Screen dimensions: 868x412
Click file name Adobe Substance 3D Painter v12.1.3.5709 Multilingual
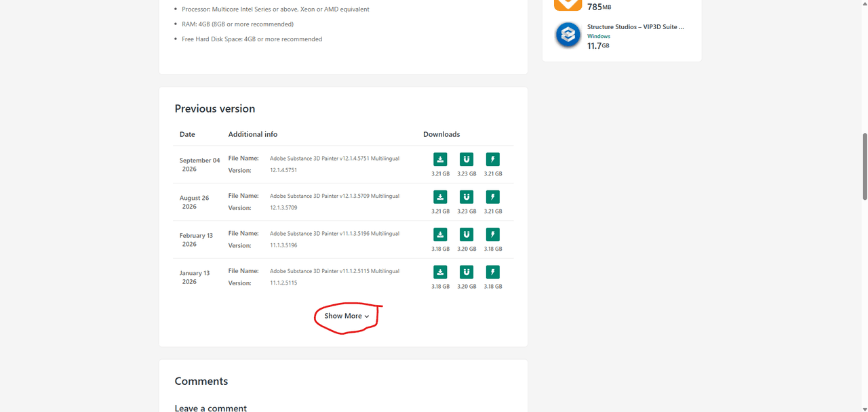click(x=334, y=196)
